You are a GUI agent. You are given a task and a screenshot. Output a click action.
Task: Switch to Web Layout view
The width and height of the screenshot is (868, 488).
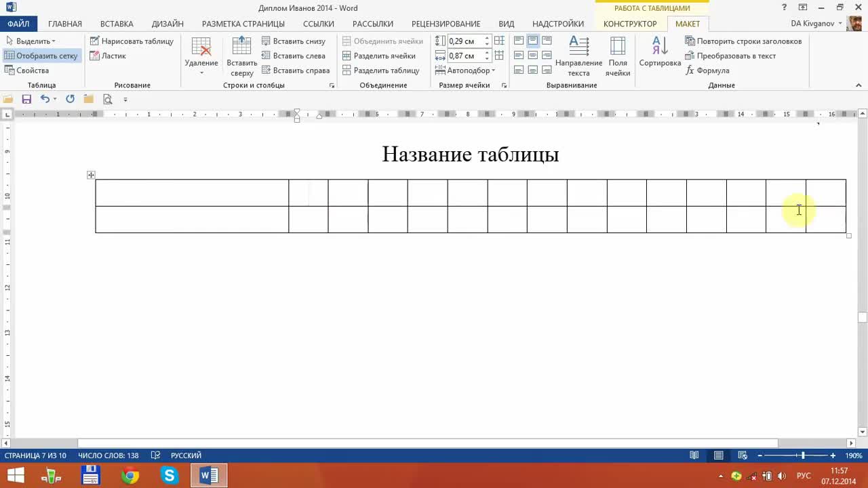(x=743, y=455)
